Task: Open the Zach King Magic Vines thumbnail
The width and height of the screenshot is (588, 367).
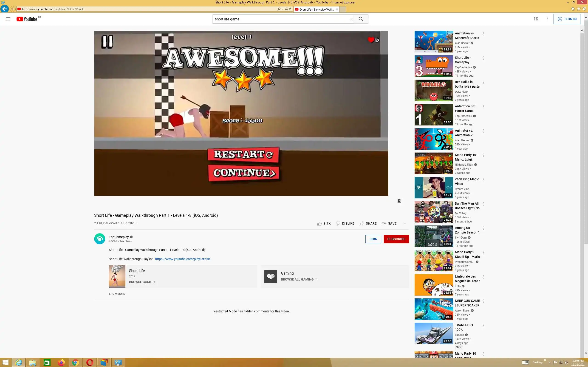Action: [433, 187]
